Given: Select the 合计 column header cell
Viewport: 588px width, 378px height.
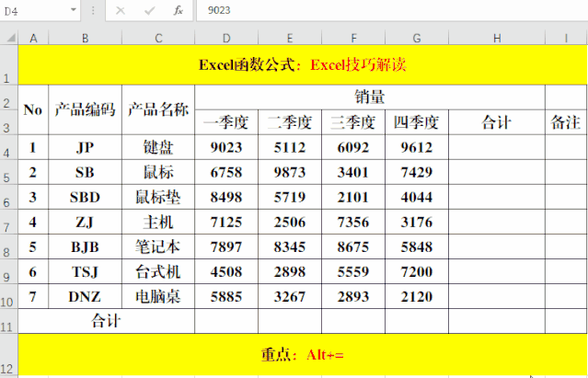Looking at the screenshot, I should pos(496,122).
